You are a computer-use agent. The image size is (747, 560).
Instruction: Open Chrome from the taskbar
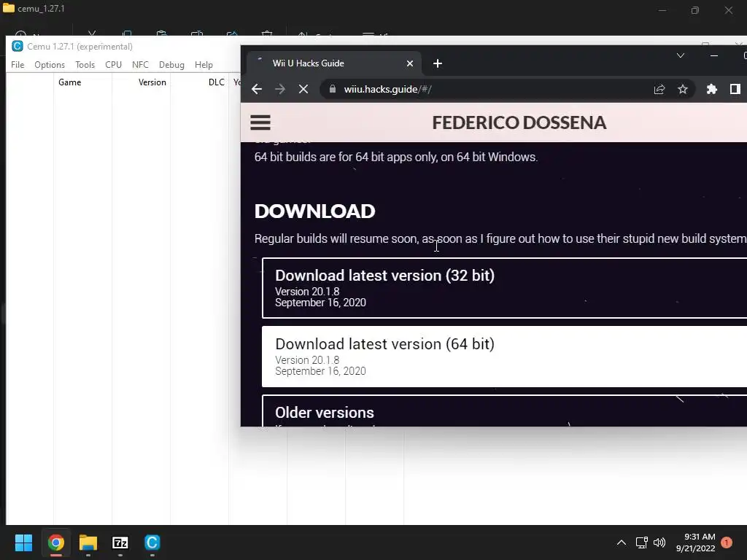55,542
